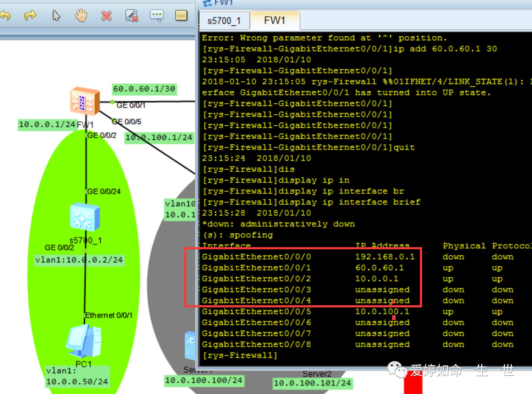Click the Physical status of GigabitEthernet0/0/5
The height and width of the screenshot is (394, 532).
448,311
